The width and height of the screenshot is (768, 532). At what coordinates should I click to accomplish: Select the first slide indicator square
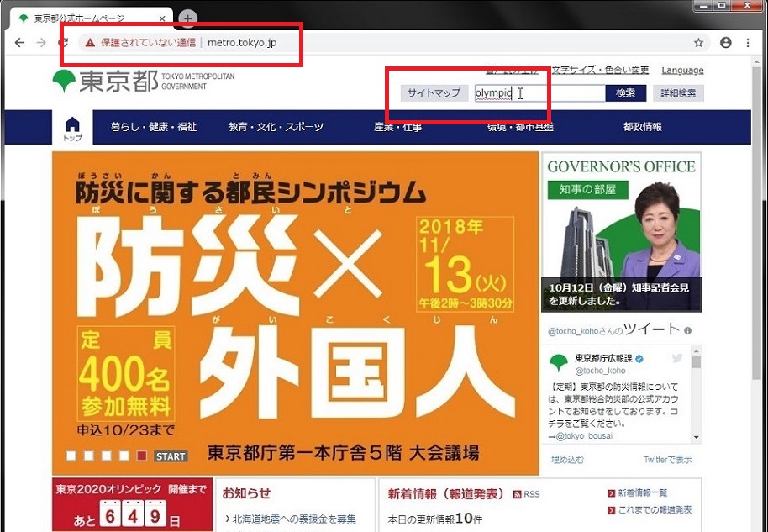[71, 456]
